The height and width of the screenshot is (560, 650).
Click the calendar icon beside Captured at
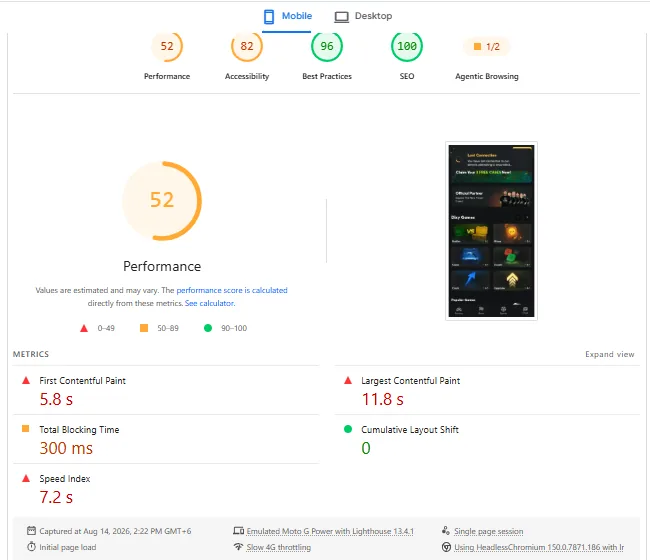(x=31, y=531)
